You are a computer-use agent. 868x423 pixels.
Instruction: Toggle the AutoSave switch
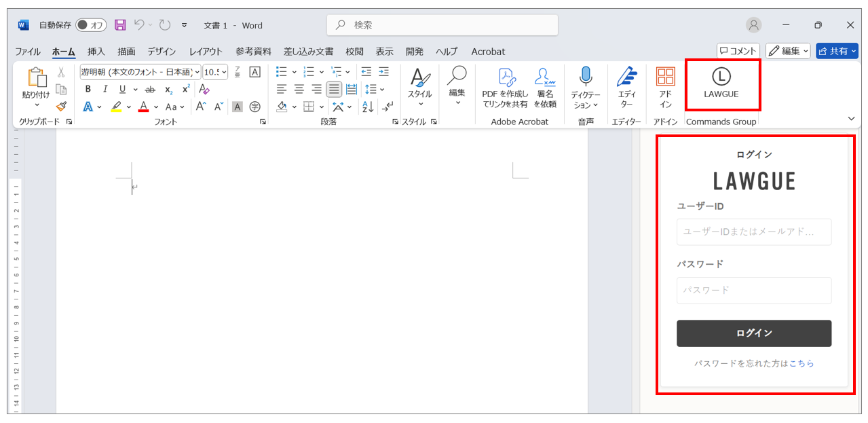tap(91, 25)
